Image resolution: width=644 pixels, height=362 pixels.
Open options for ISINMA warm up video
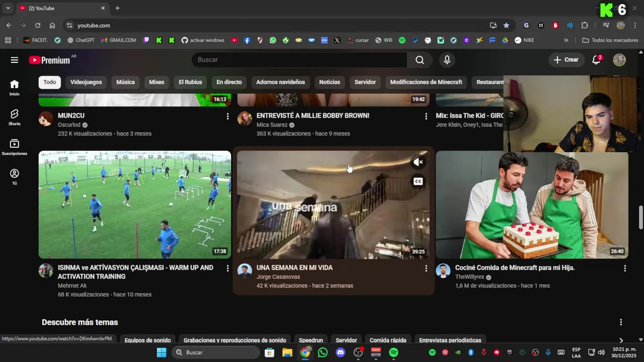227,268
